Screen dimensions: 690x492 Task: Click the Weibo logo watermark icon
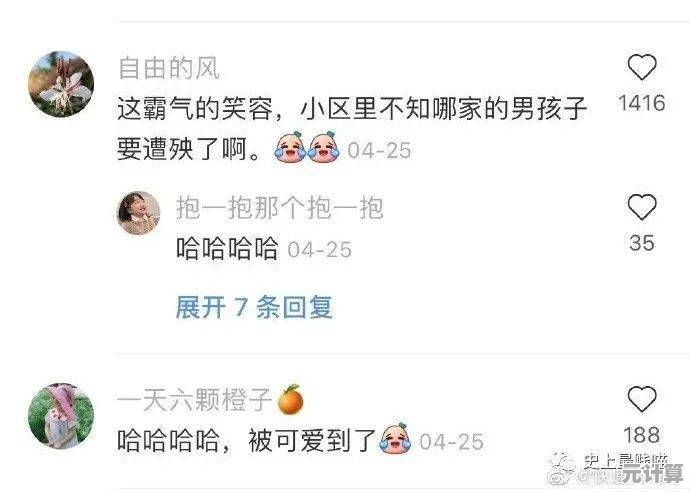coord(563,468)
